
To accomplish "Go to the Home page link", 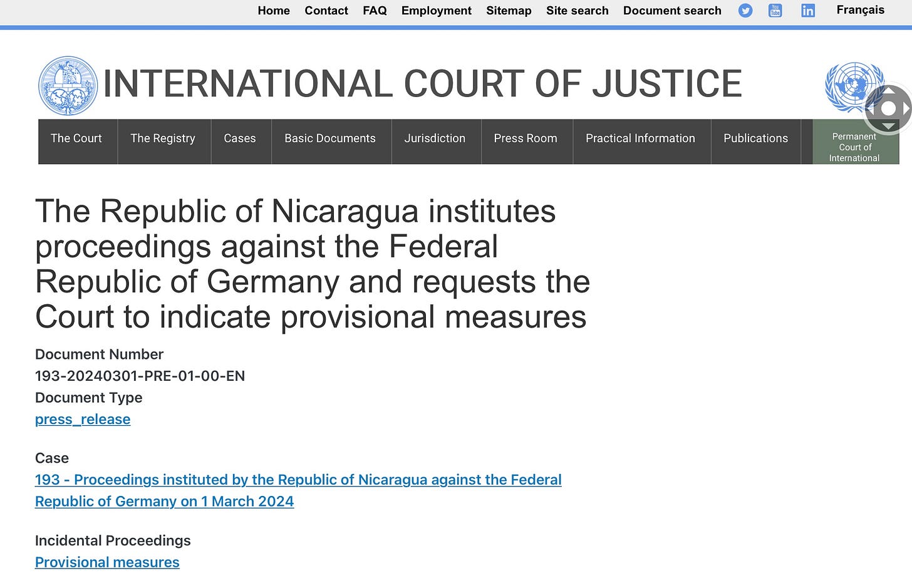I will [274, 11].
